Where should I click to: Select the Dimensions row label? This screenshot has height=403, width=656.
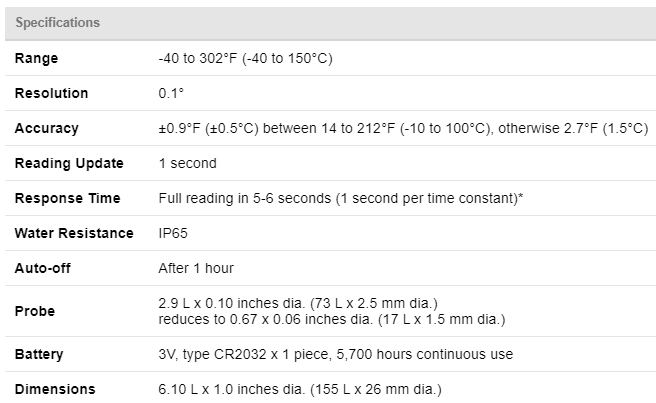click(55, 389)
